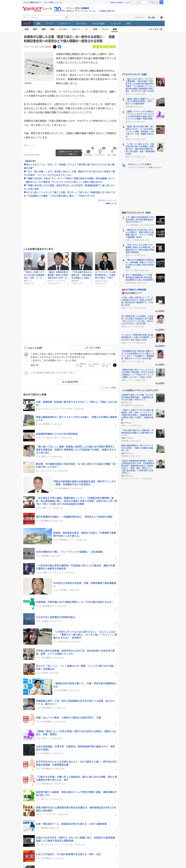Open the 速報 tab

[x=38, y=24]
